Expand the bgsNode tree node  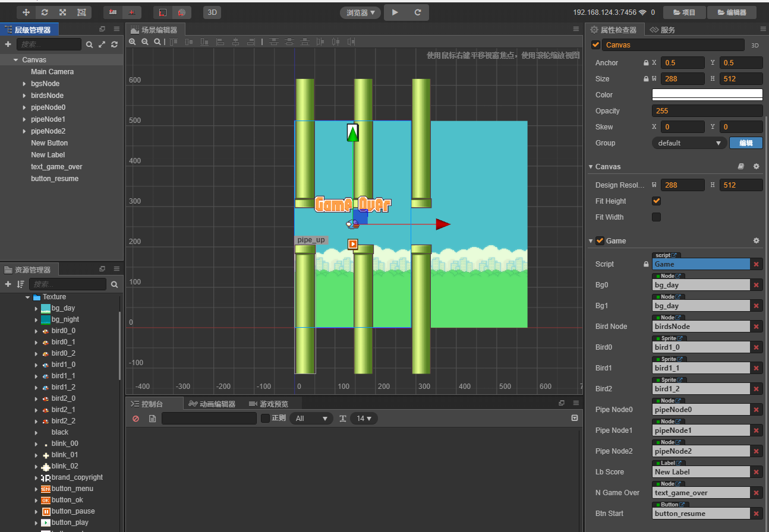[24, 84]
